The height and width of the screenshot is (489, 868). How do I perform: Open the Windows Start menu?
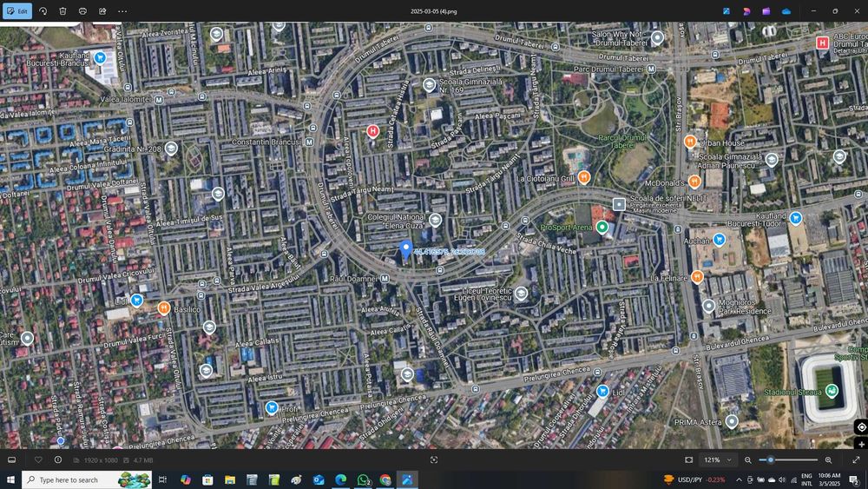coord(10,479)
